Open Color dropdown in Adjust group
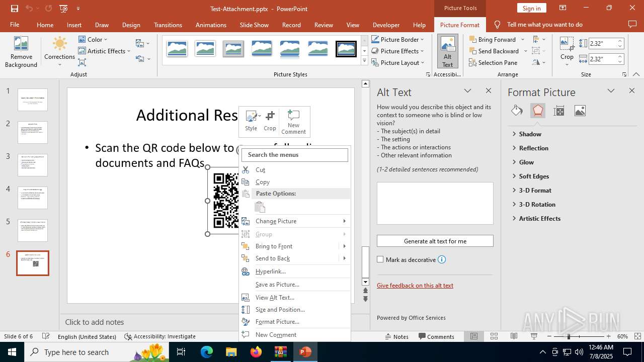644x362 pixels. point(93,39)
